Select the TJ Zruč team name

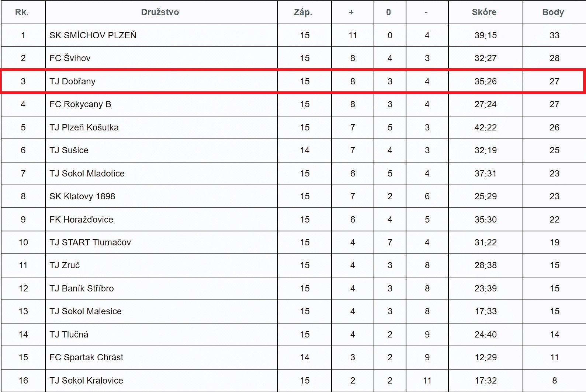[65, 265]
